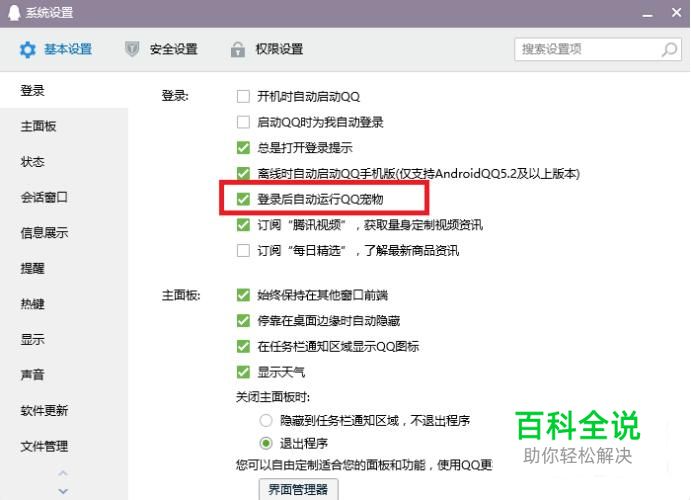The width and height of the screenshot is (691, 500).
Task: Minimize the 系统设置 window
Action: (647, 14)
